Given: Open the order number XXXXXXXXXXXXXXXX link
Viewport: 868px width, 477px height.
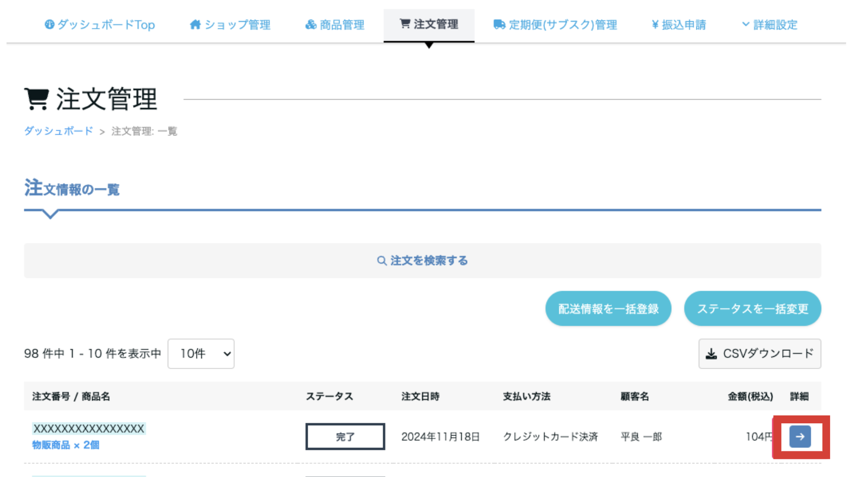Looking at the screenshot, I should point(89,429).
